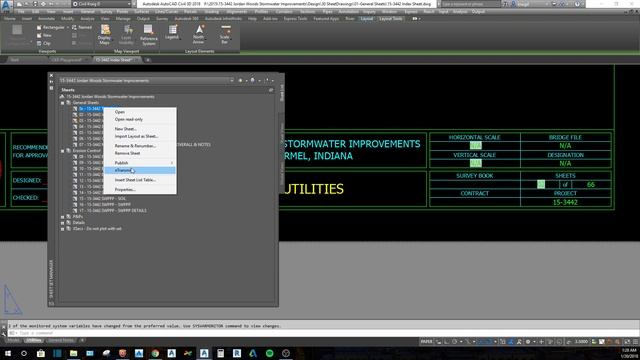Toggle PAPER space in status bar
The image size is (640, 360).
pyautogui.click(x=427, y=342)
